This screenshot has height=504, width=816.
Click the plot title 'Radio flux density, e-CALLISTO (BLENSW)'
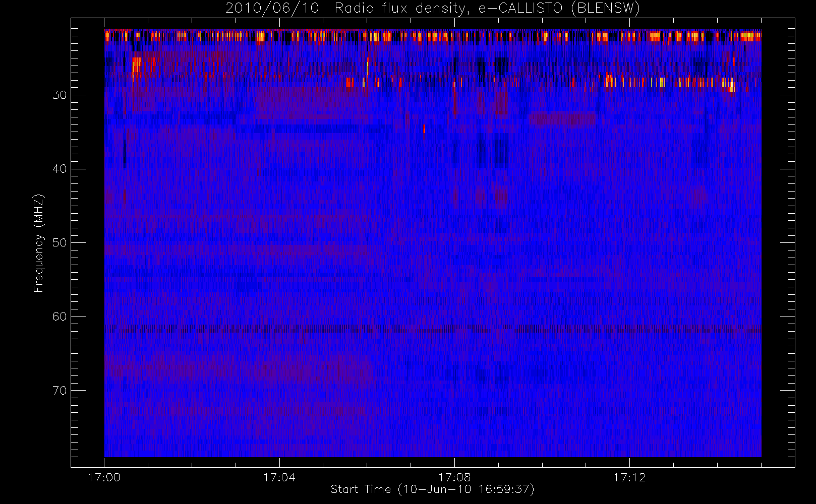tap(487, 9)
